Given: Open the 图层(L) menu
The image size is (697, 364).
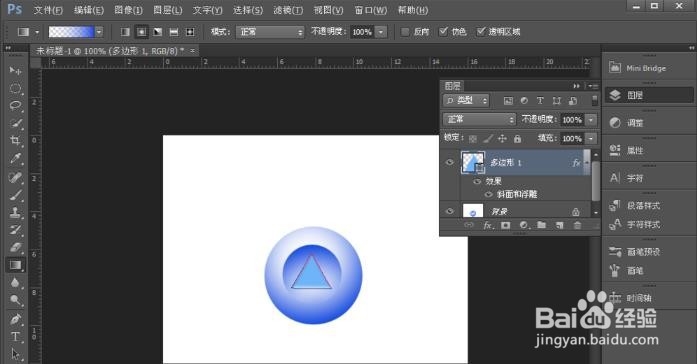Looking at the screenshot, I should [168, 10].
